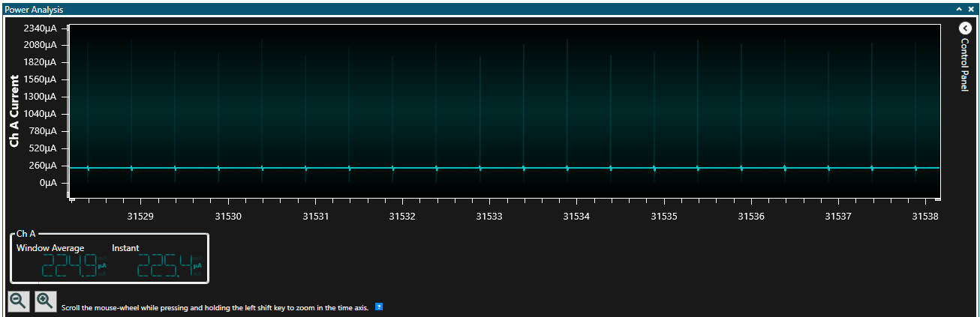Collapse the Power Analysis panel with the caret
This screenshot has width=980, height=317.
[x=958, y=8]
